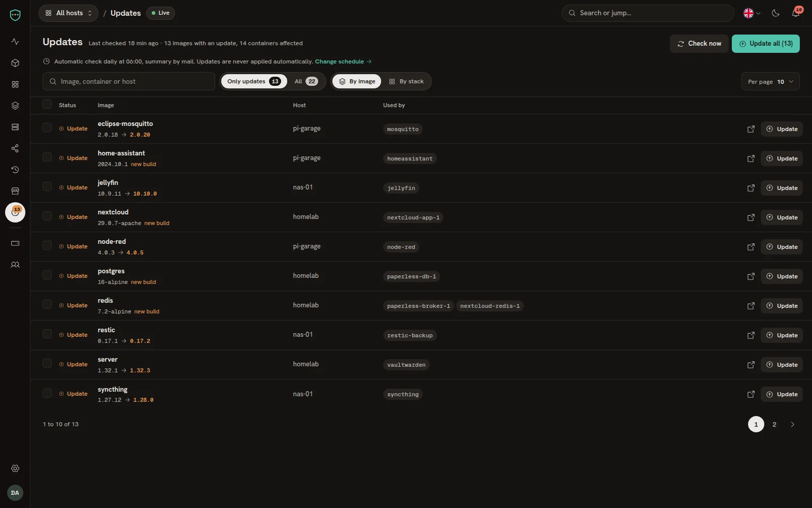Open the All hosts selector dropdown
The width and height of the screenshot is (812, 508).
click(x=69, y=13)
